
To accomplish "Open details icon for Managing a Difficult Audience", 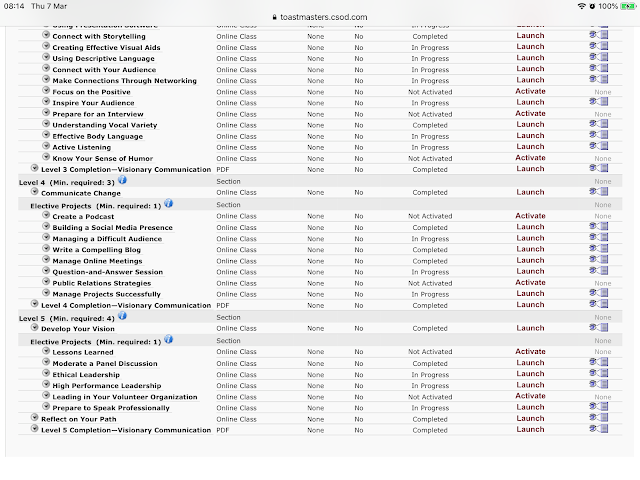I will [x=599, y=238].
